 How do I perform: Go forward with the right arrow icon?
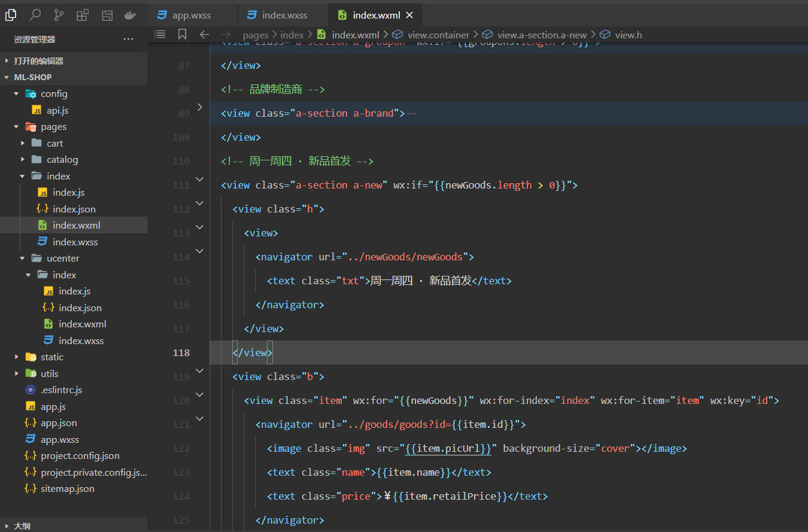pos(226,35)
